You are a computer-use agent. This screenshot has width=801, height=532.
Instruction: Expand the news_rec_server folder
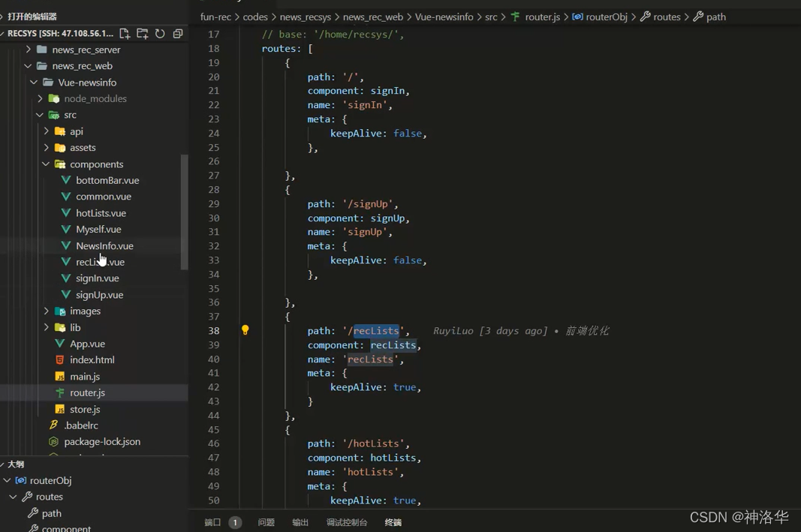[28, 50]
